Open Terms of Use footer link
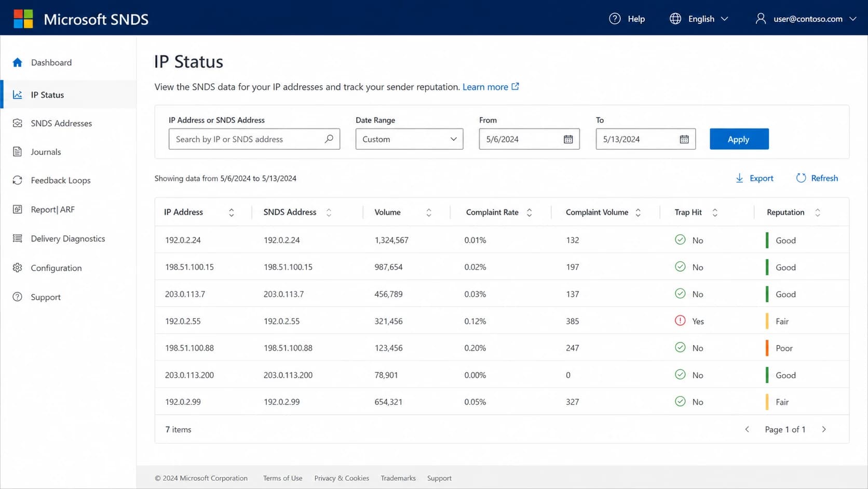The height and width of the screenshot is (489, 868). click(282, 478)
